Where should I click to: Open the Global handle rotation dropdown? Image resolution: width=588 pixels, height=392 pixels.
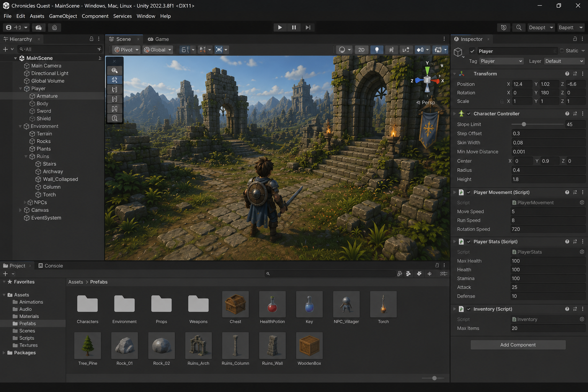click(x=157, y=50)
